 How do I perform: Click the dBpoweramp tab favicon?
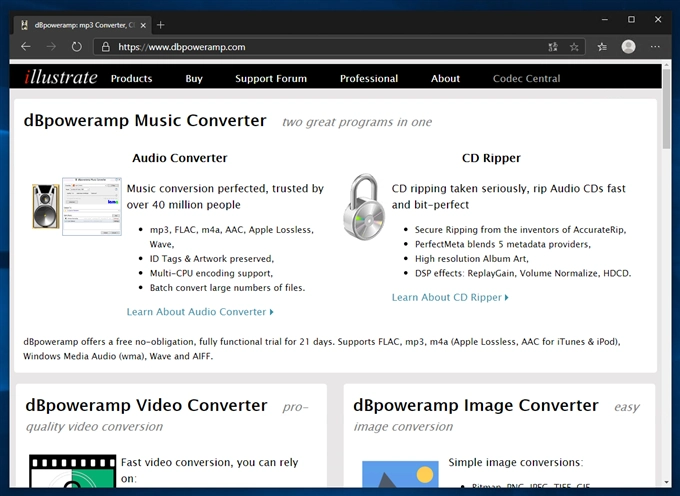pos(25,25)
